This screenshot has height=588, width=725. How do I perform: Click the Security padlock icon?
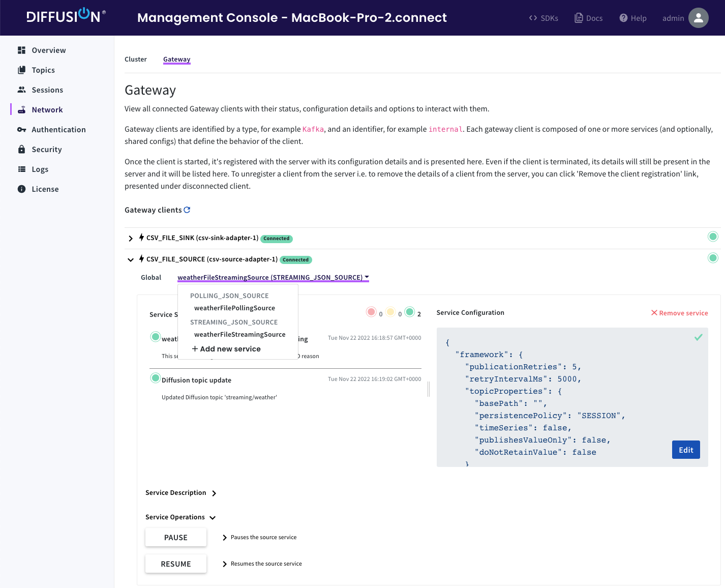(21, 150)
